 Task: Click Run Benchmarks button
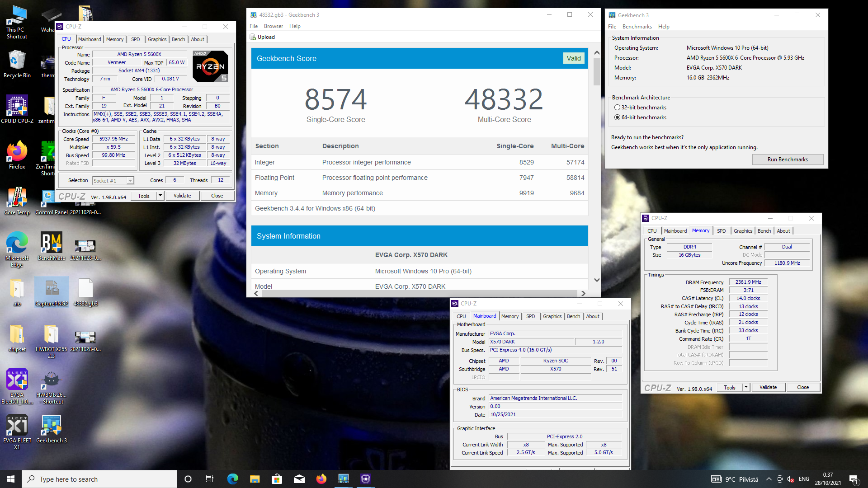[788, 160]
